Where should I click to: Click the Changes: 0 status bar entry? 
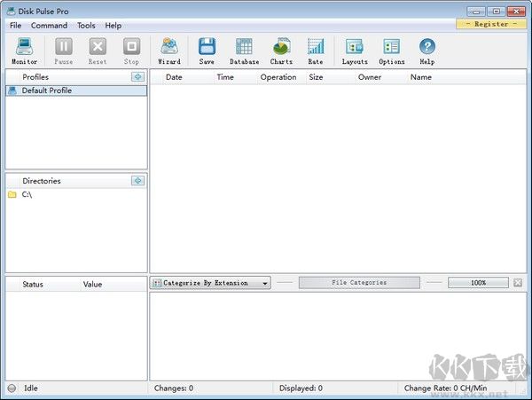174,388
